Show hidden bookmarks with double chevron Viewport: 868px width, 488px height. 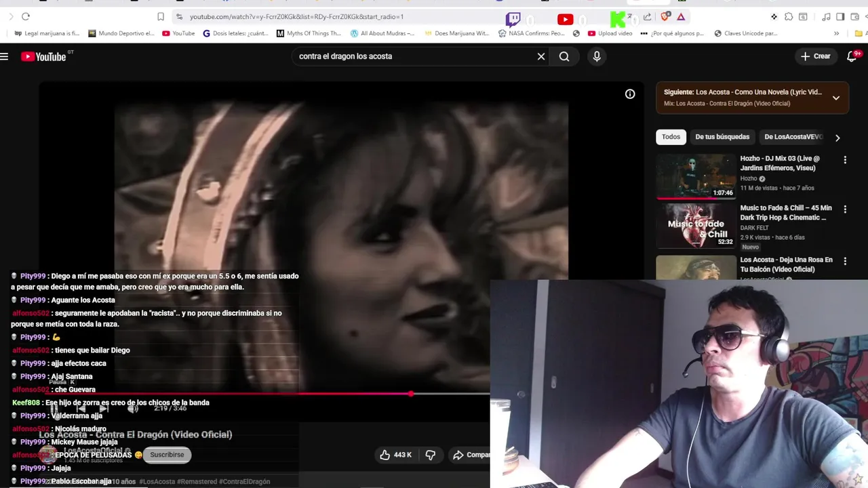pos(836,33)
